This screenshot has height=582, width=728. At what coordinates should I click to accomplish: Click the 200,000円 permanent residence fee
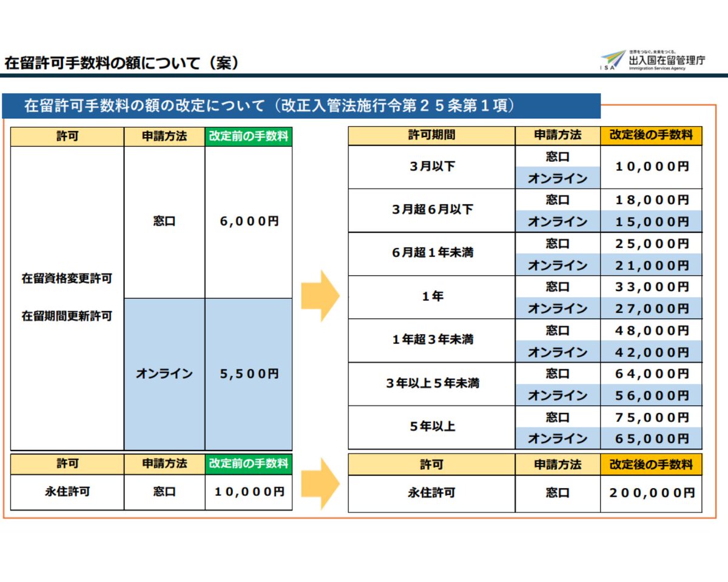pyautogui.click(x=652, y=493)
